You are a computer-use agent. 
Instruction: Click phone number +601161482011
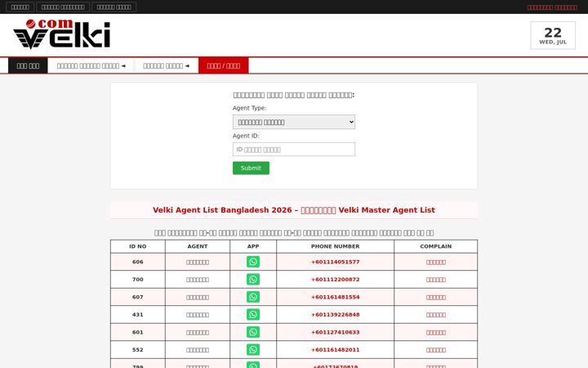336,350
